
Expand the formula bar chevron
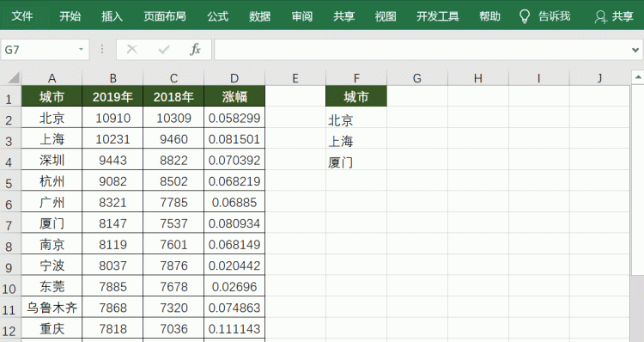point(636,50)
